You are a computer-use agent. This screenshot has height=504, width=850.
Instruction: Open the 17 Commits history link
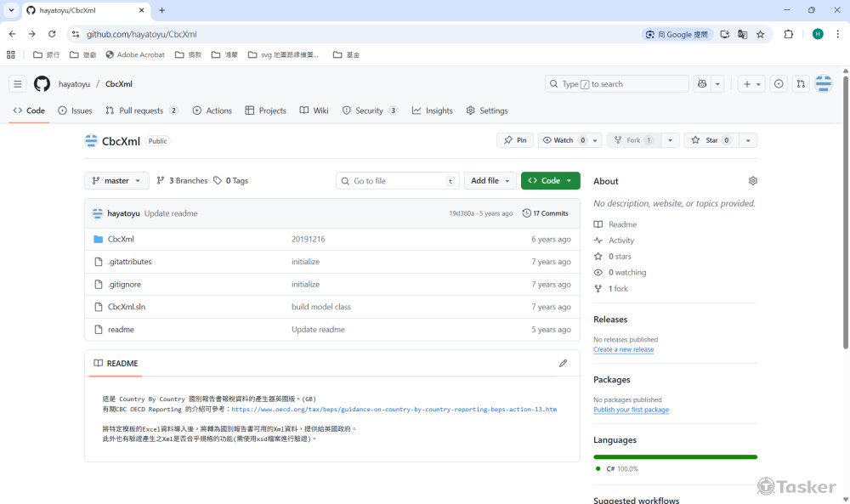(x=545, y=213)
